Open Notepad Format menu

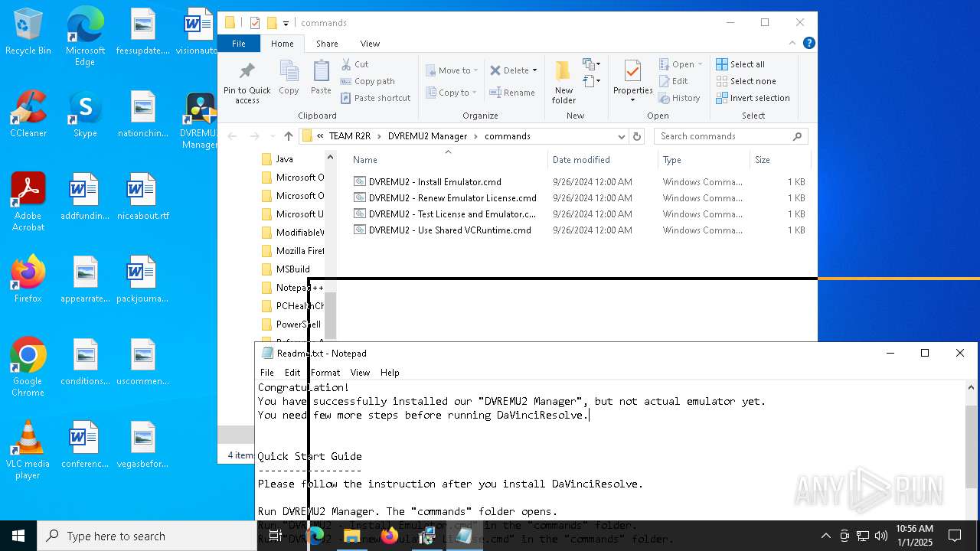tap(325, 373)
